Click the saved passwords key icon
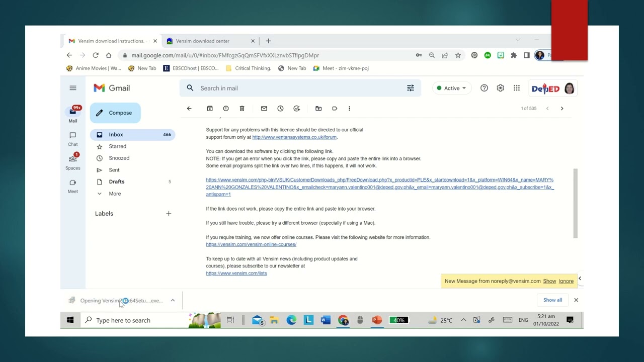This screenshot has height=362, width=644. [419, 55]
